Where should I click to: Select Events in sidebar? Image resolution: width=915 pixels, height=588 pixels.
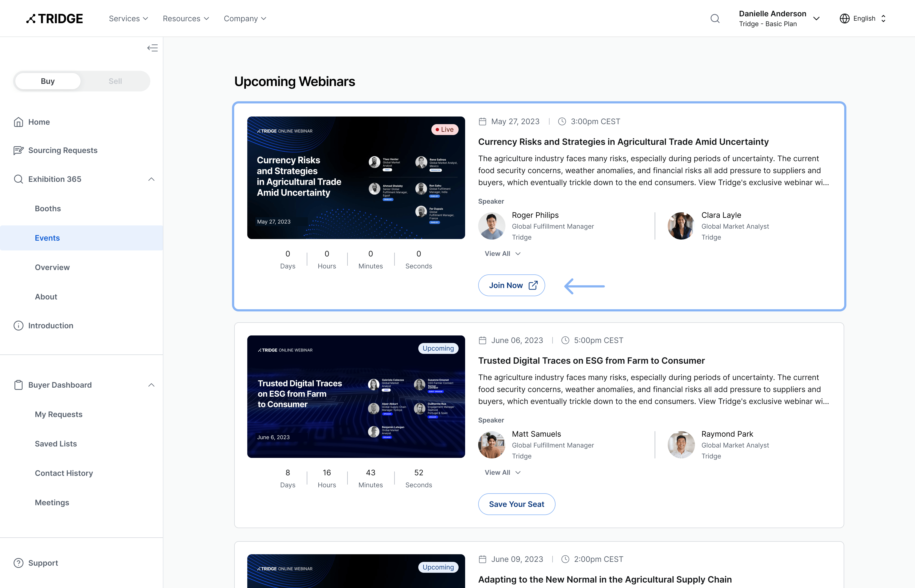coord(81,238)
